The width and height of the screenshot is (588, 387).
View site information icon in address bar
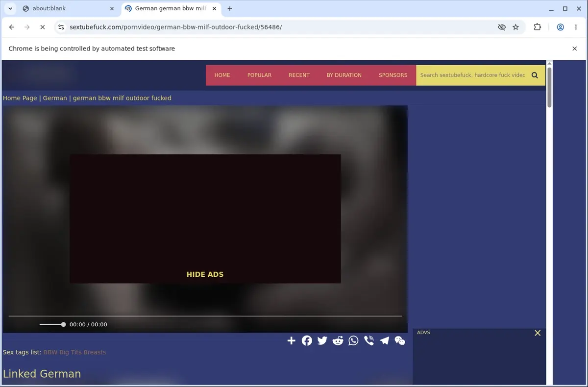click(x=61, y=27)
